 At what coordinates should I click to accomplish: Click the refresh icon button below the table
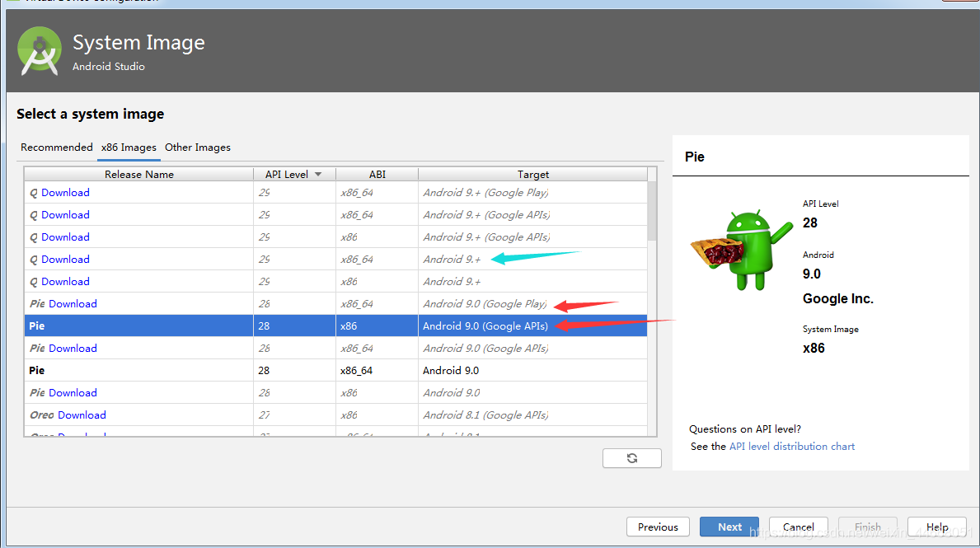pos(632,458)
